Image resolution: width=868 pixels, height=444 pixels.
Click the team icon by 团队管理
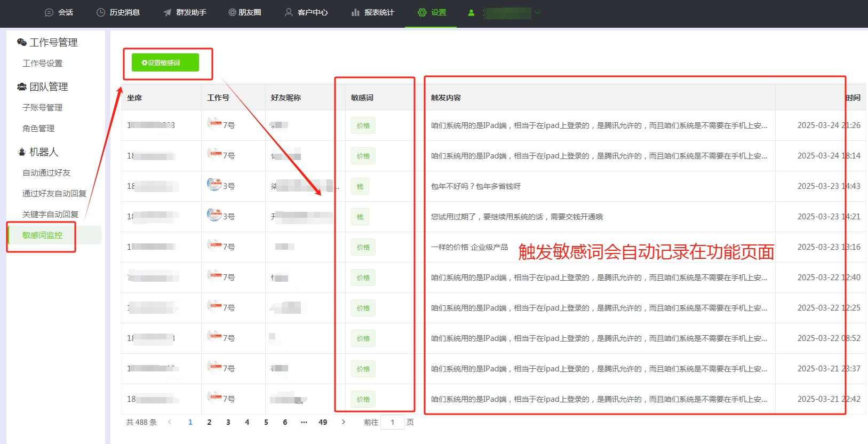[x=22, y=86]
